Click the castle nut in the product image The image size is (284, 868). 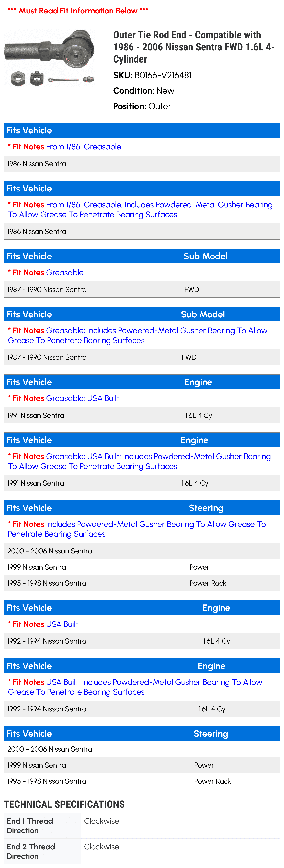pyautogui.click(x=37, y=79)
